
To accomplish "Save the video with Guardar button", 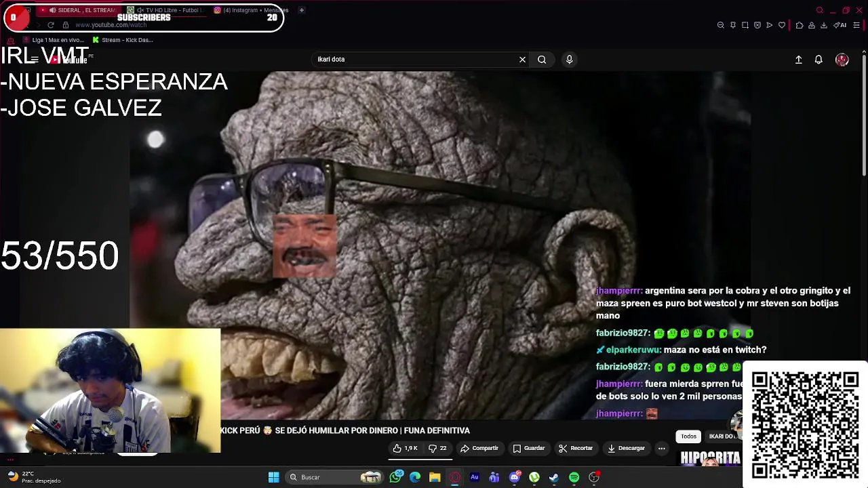I will pyautogui.click(x=529, y=448).
